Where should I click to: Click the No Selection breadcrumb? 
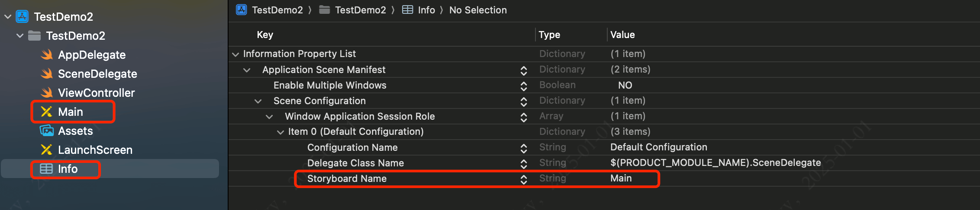pyautogui.click(x=478, y=10)
